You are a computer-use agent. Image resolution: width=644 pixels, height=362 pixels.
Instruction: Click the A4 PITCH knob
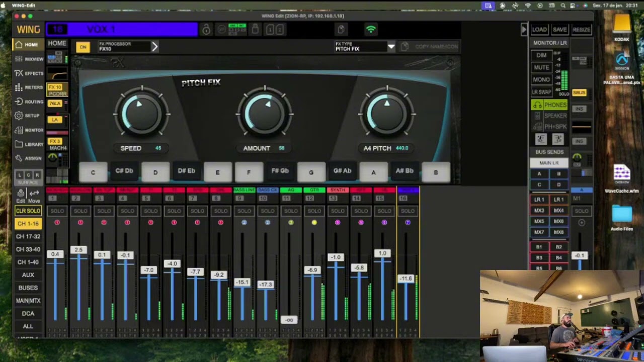386,115
